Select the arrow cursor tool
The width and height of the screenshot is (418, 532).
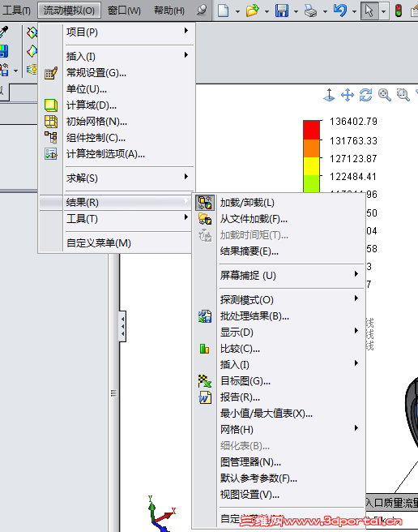[369, 11]
